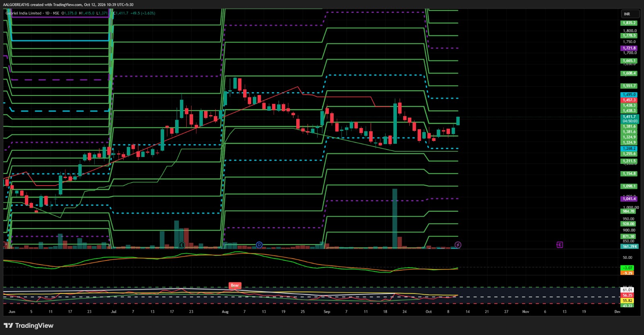Open the INR currency selector

click(x=630, y=14)
